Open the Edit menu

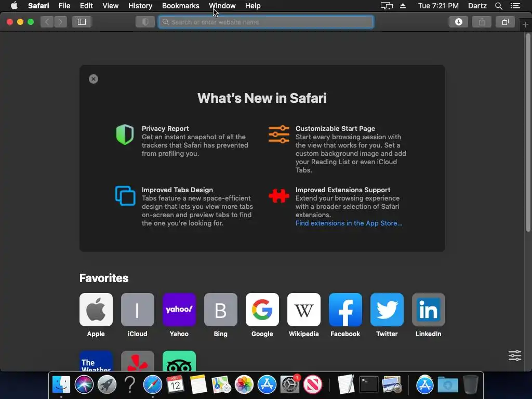(x=86, y=6)
